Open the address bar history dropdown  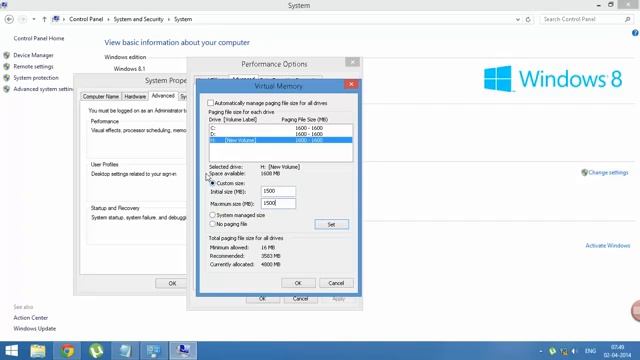[x=518, y=19]
